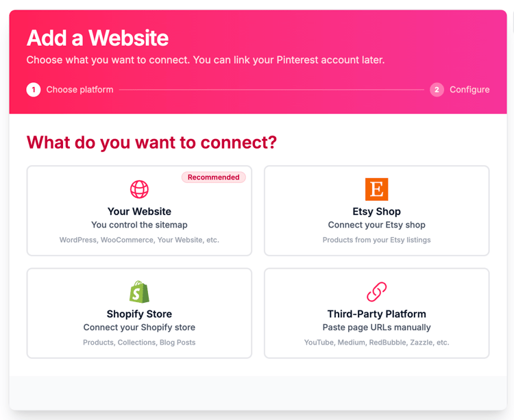Click 'Connect your Etsy shop' text
The height and width of the screenshot is (420, 514).
tap(376, 225)
